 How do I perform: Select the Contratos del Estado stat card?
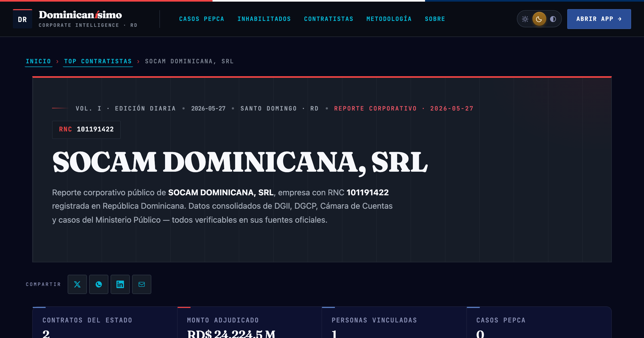coord(105,322)
